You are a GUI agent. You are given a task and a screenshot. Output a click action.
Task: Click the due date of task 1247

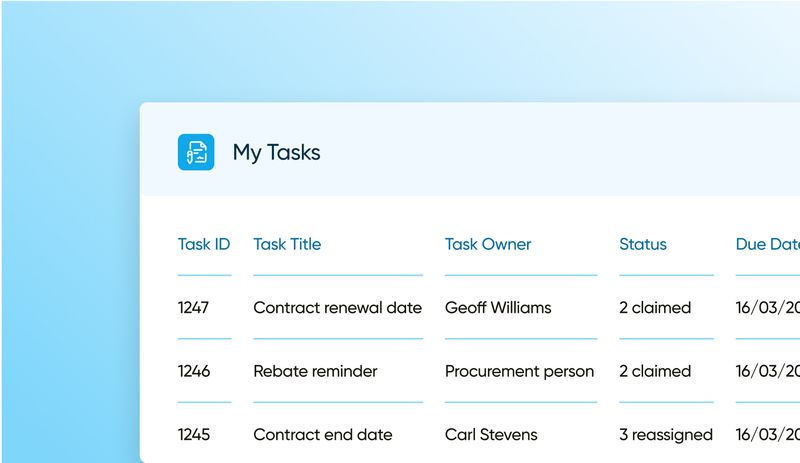click(767, 307)
